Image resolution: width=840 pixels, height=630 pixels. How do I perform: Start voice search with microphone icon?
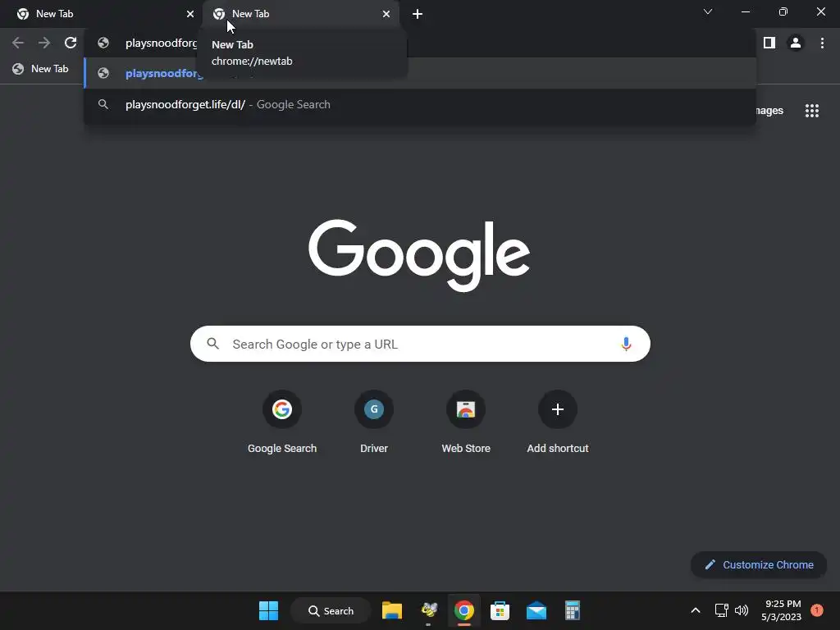click(x=626, y=344)
